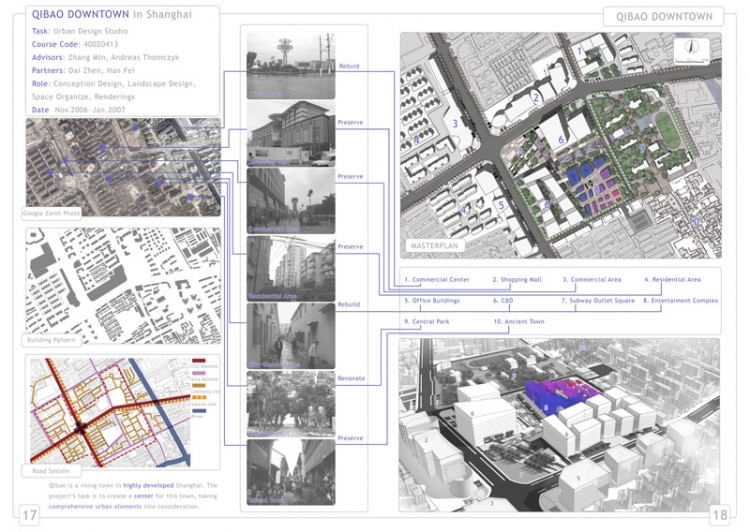Click the highlighted word 'center' in description
Screen dimensions: 750x532
[x=143, y=496]
